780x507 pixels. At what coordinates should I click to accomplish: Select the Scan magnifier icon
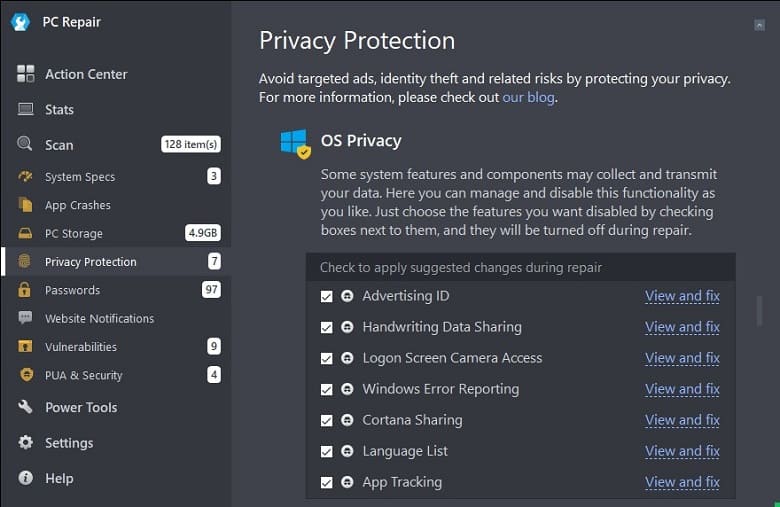24,144
